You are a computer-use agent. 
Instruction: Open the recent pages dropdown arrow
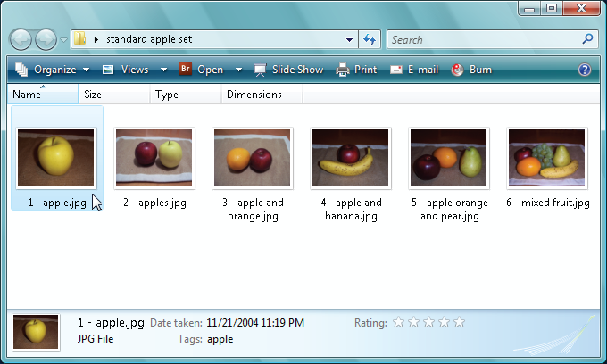(64, 40)
